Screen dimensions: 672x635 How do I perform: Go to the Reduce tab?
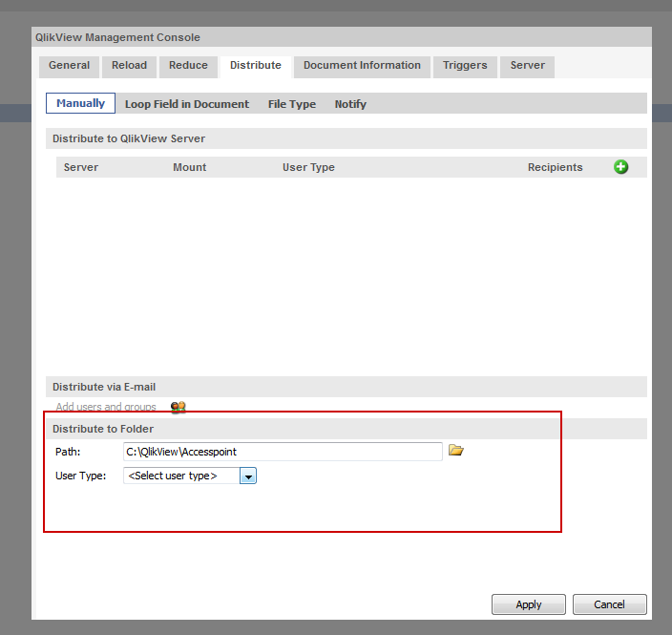coord(188,66)
